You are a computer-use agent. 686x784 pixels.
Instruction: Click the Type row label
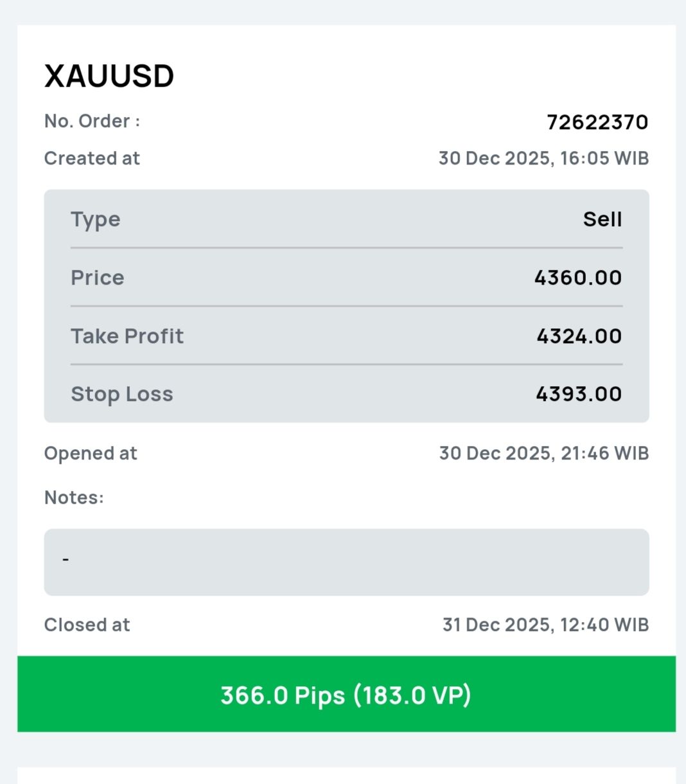pos(96,219)
